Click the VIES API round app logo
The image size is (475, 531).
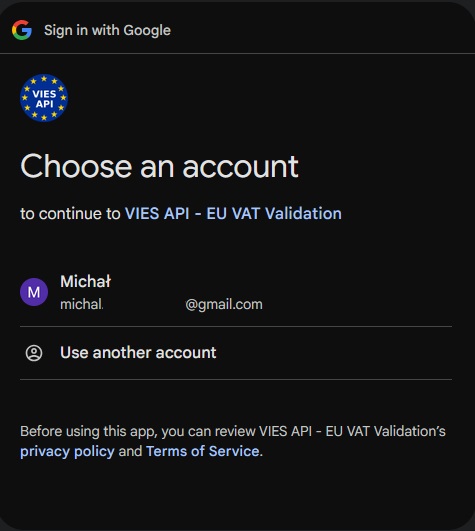44,98
